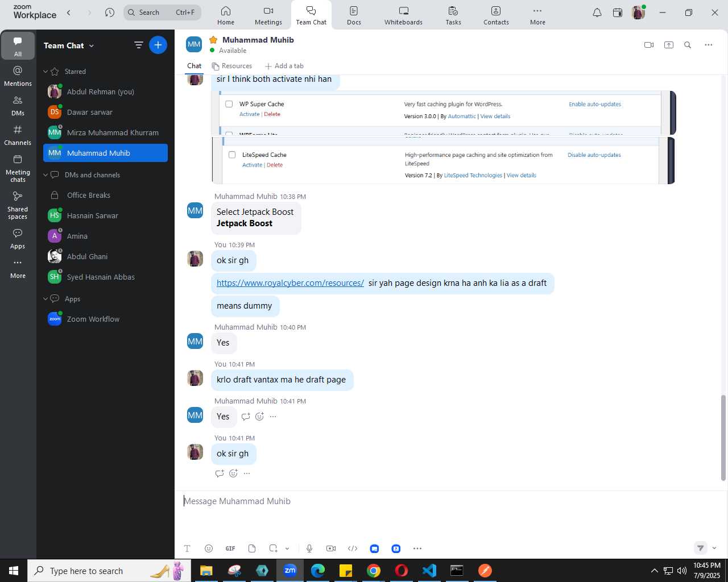Open Google Chrome from taskbar
The width and height of the screenshot is (728, 582).
point(374,571)
